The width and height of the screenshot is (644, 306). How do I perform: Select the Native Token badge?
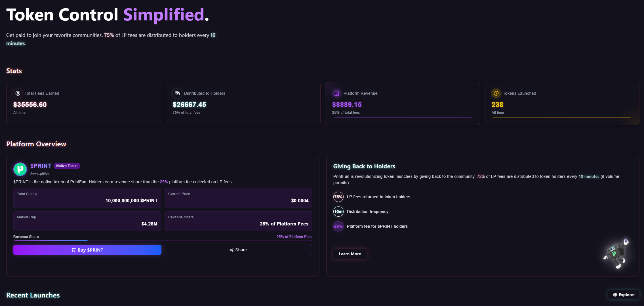click(x=67, y=166)
